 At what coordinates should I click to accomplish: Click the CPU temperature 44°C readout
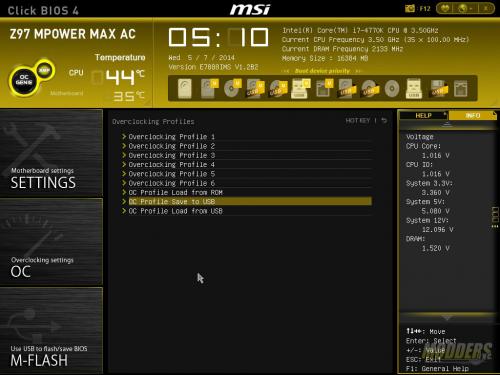pos(125,77)
